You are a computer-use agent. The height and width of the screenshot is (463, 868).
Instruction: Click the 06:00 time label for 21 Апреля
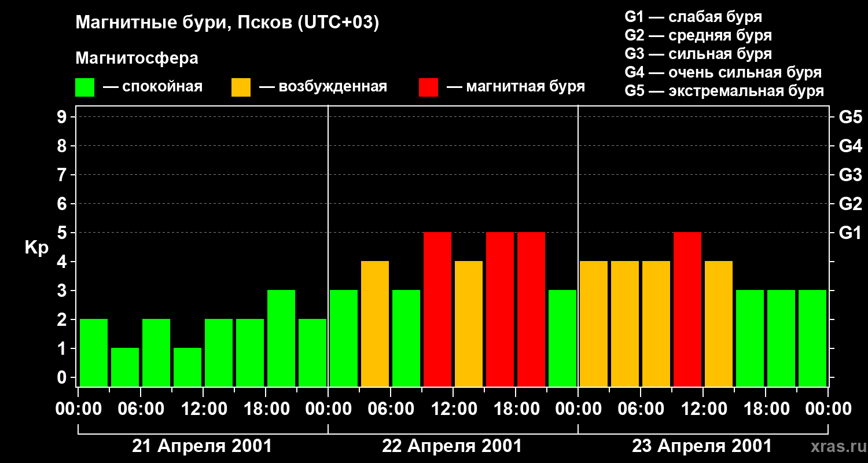click(x=141, y=409)
